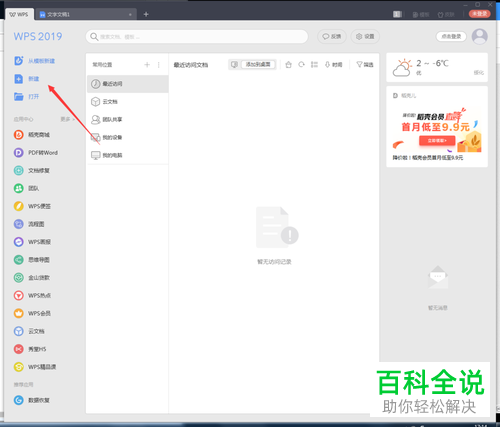This screenshot has width=500, height=427.
Task: Open 云文档 in the app center list
Action: click(x=29, y=331)
